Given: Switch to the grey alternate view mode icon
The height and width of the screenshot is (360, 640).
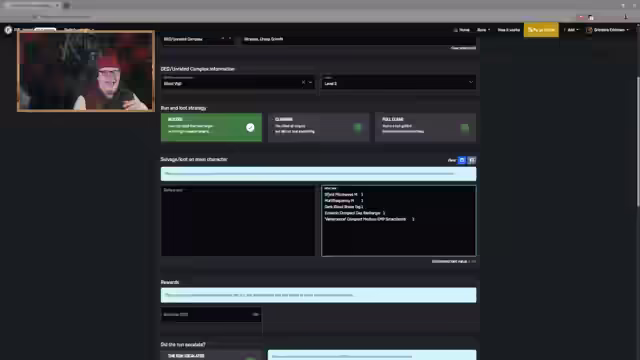Looking at the screenshot, I should tap(472, 160).
